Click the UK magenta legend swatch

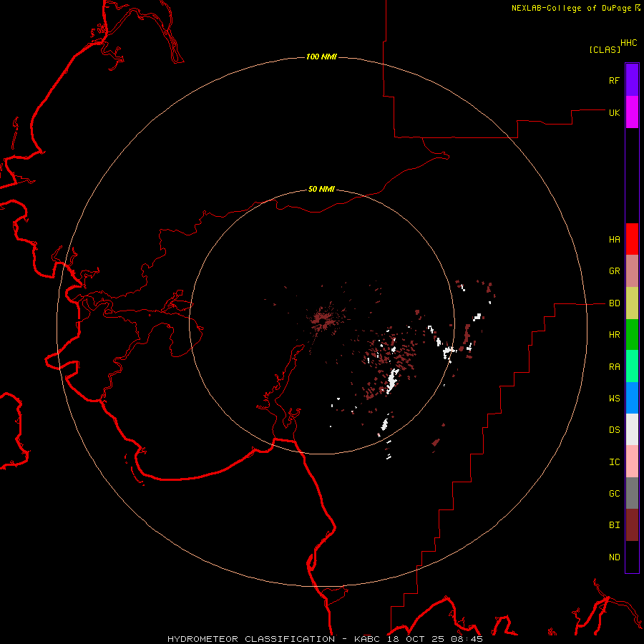coord(632,112)
